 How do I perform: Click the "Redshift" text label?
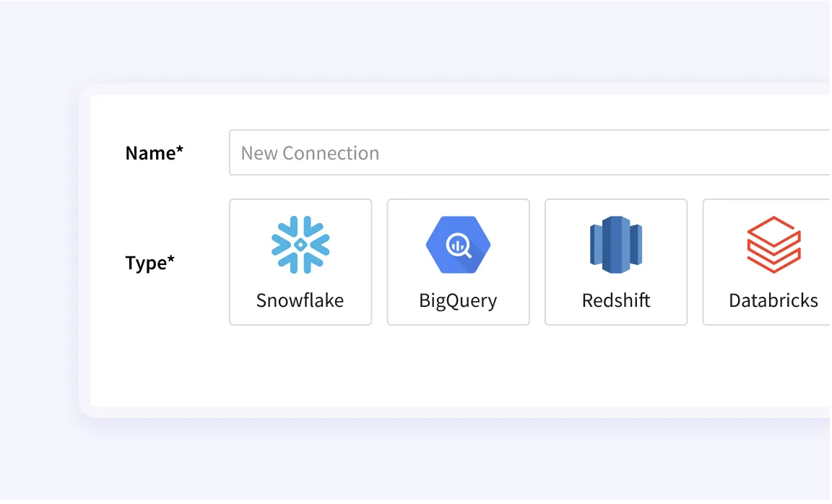click(616, 300)
